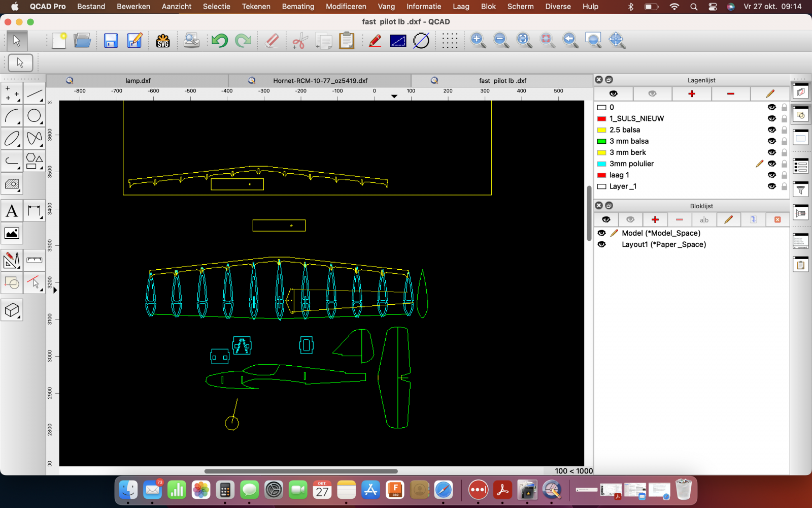Return to previous zoom view
The image size is (812, 508).
click(x=570, y=40)
